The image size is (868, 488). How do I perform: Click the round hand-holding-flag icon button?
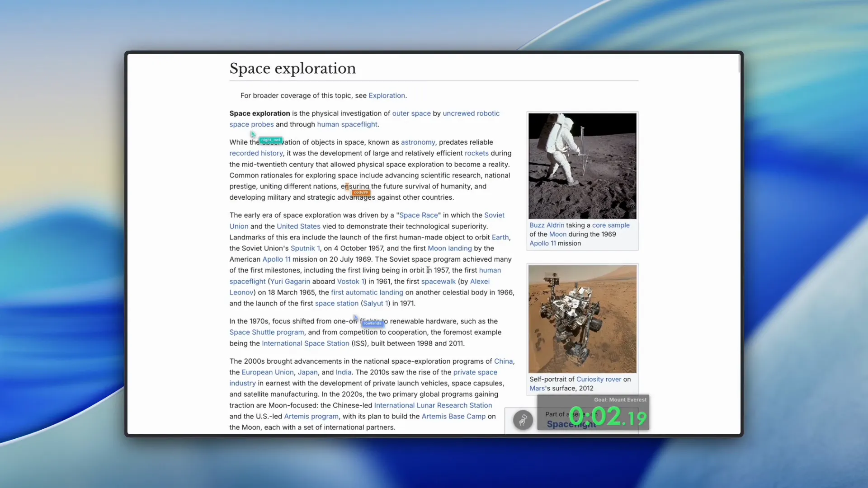[523, 420]
